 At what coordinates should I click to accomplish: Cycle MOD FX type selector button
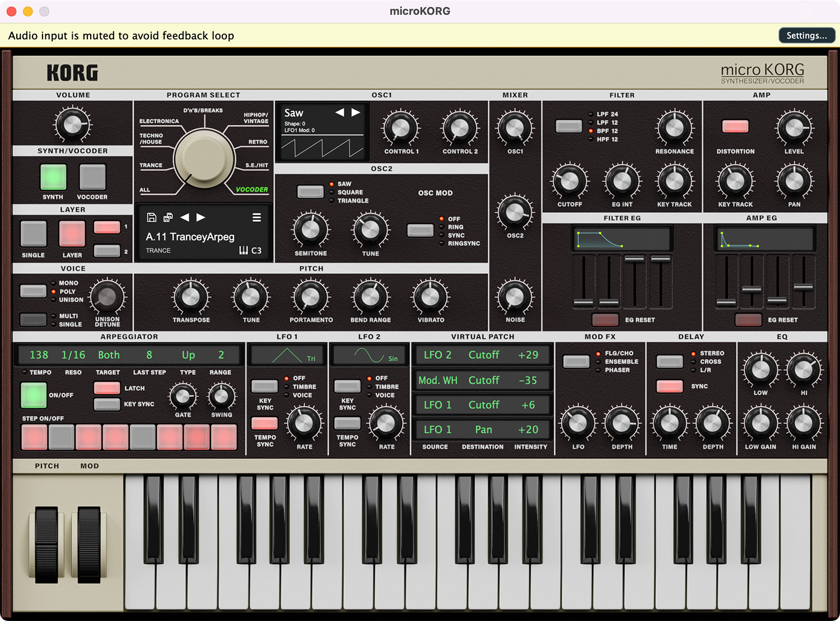pyautogui.click(x=576, y=361)
